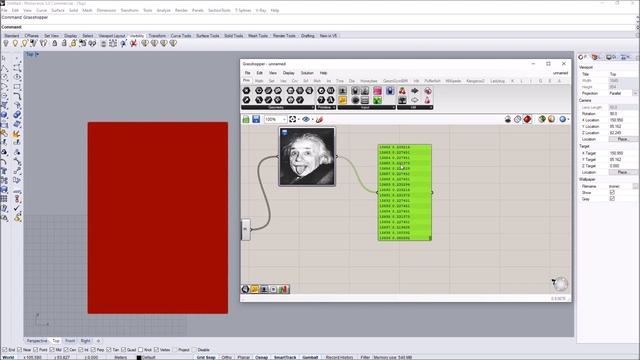Screen dimensions: 640x360
Task: Click the green checkmark tool in Rhino's left sidebar
Action: [17, 208]
